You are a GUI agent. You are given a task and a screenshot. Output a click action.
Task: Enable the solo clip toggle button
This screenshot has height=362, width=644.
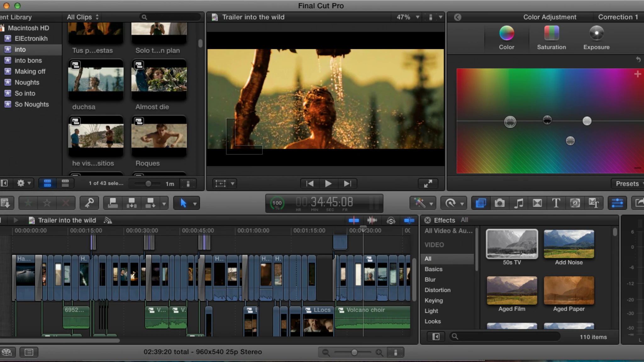tap(391, 220)
